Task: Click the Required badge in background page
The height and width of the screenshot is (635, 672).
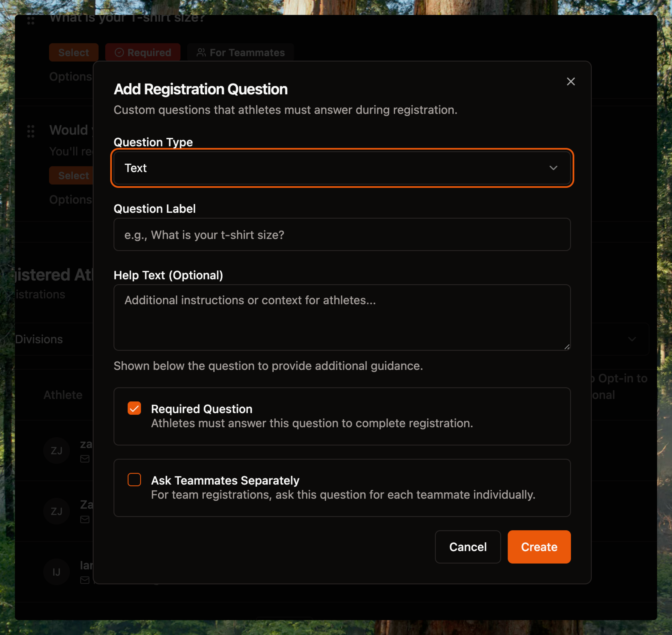Action: pyautogui.click(x=143, y=53)
